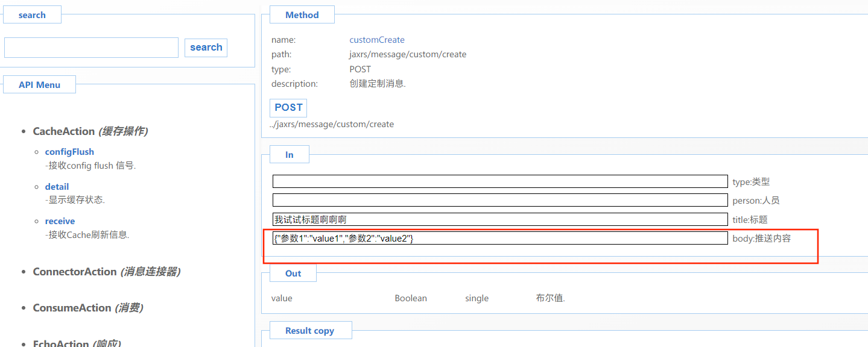
Task: Select the jaxrs/message/custom/create path value
Action: (408, 54)
